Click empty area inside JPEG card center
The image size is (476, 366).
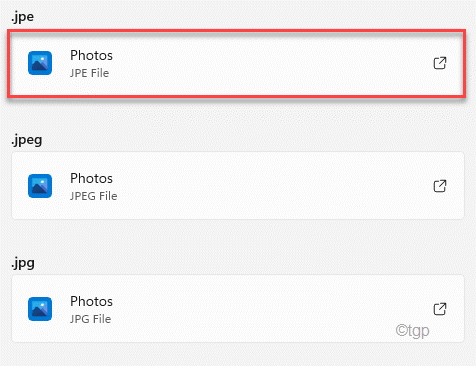click(x=267, y=186)
